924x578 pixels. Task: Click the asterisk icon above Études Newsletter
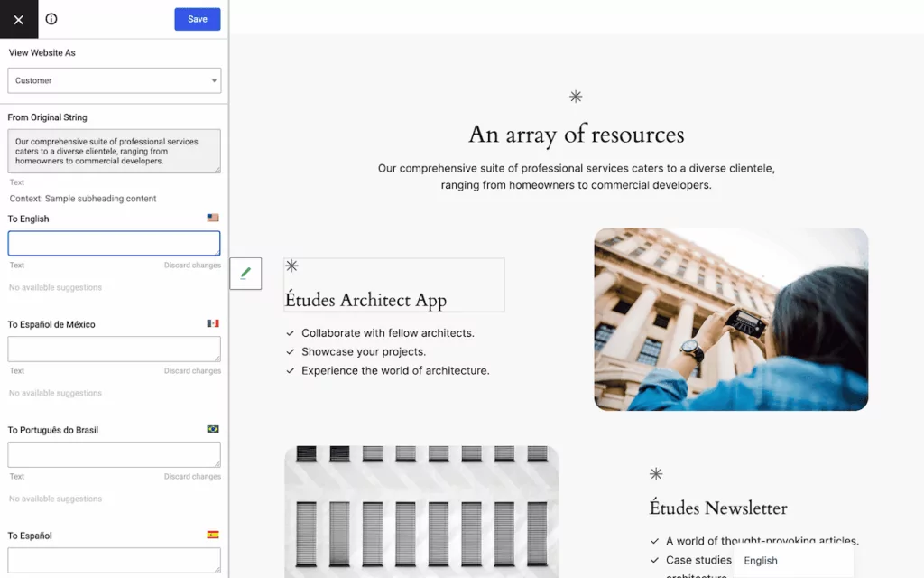click(x=656, y=473)
